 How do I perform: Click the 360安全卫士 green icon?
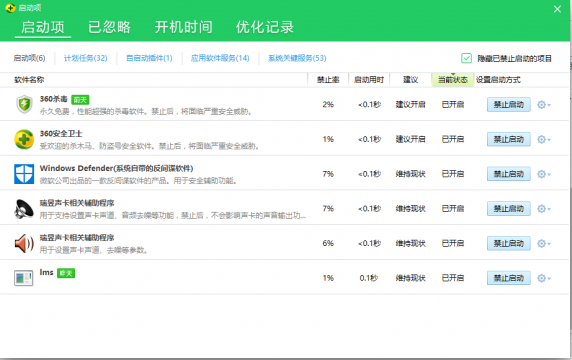click(24, 139)
